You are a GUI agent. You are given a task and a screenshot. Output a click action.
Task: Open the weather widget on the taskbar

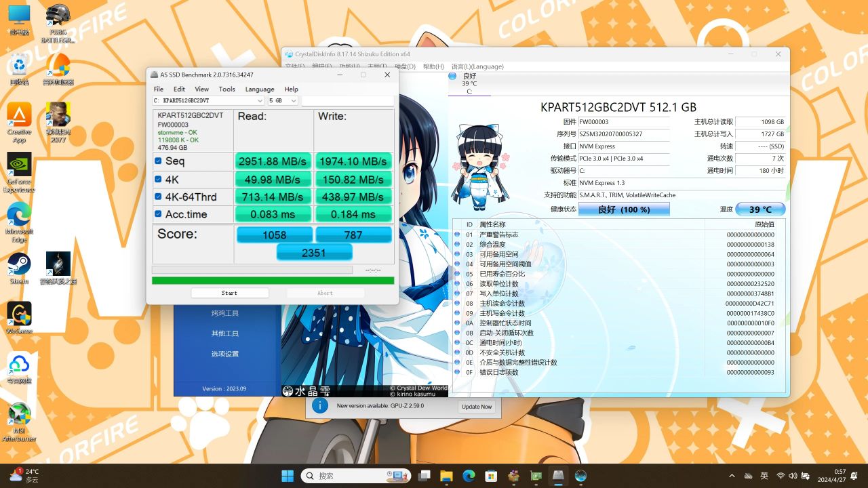(24, 475)
